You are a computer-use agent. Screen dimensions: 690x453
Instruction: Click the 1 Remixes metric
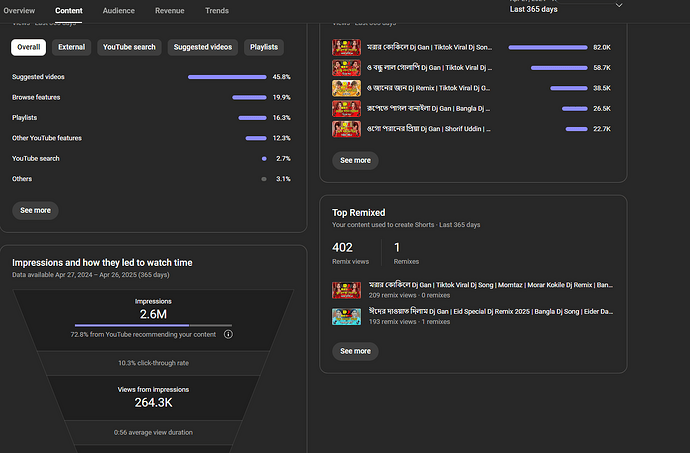(406, 253)
